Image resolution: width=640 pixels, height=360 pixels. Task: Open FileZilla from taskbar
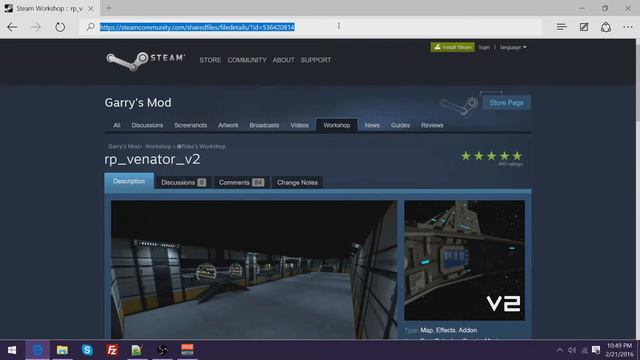pyautogui.click(x=112, y=350)
